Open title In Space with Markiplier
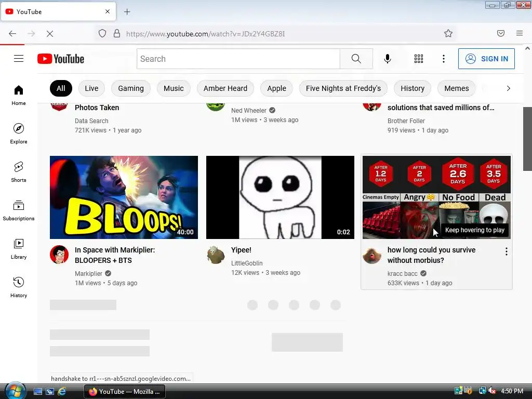This screenshot has height=399, width=532. (x=115, y=255)
